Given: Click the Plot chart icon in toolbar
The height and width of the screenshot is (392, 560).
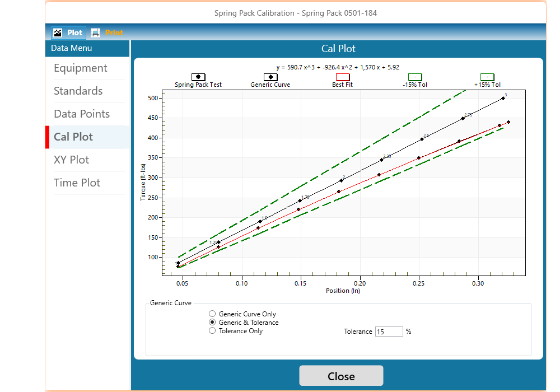Looking at the screenshot, I should pos(57,32).
